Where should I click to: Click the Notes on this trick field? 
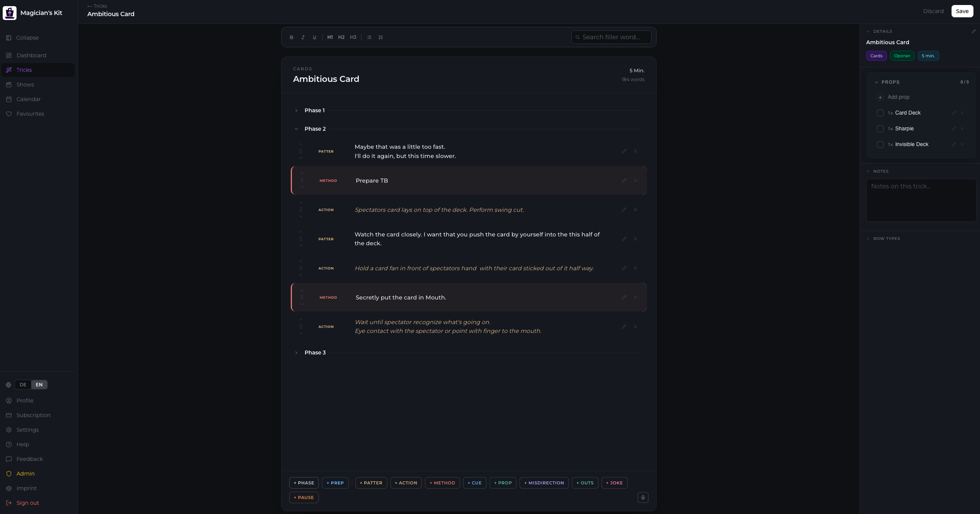pos(921,200)
